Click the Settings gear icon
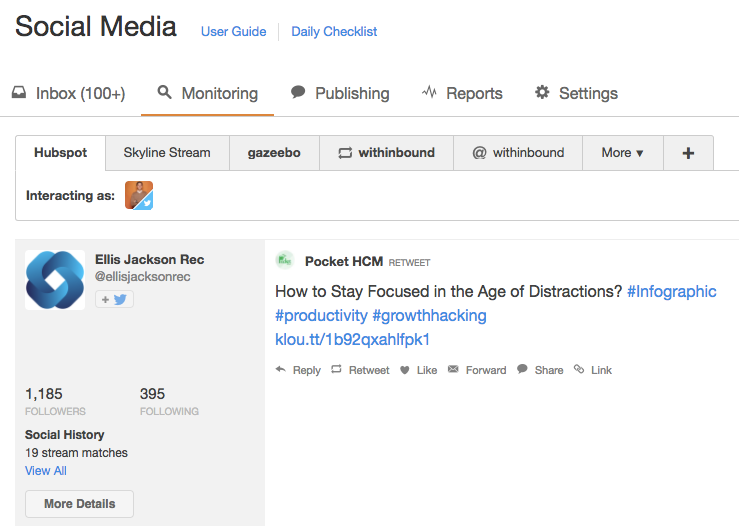This screenshot has height=526, width=739. click(542, 92)
